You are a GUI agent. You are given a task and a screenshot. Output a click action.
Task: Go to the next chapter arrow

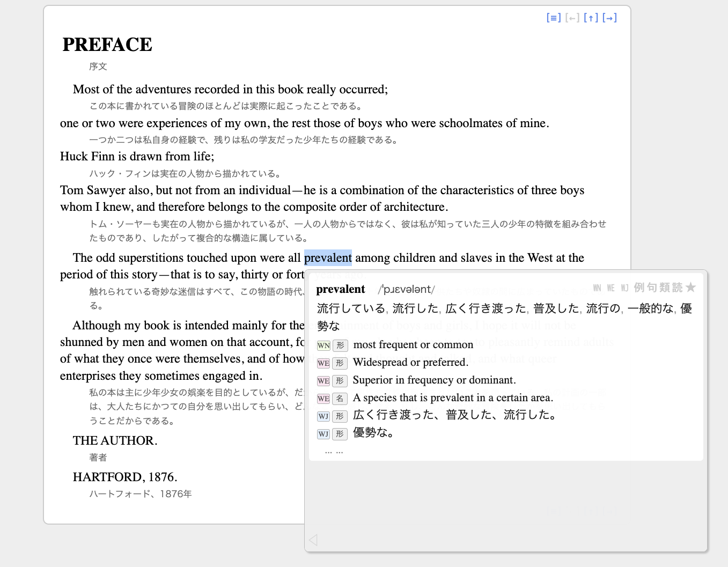(x=609, y=18)
